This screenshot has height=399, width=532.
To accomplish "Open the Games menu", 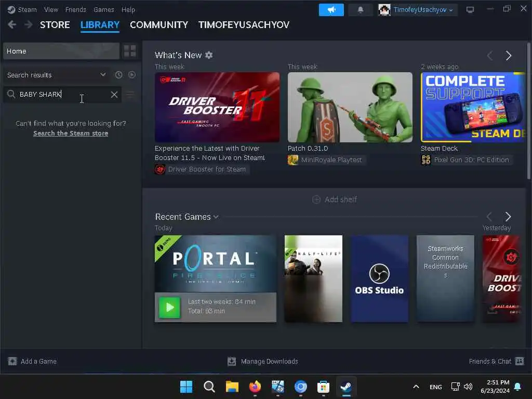I will coord(104,10).
